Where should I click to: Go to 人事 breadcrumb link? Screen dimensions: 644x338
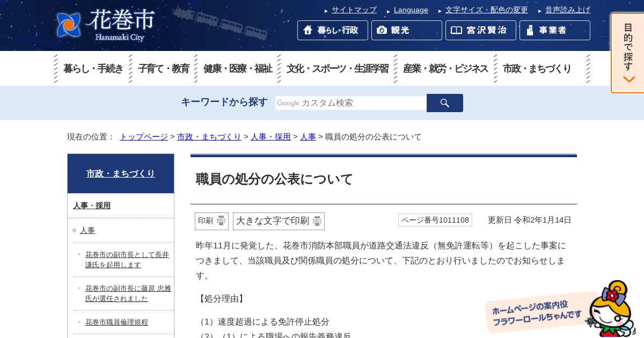coord(308,137)
